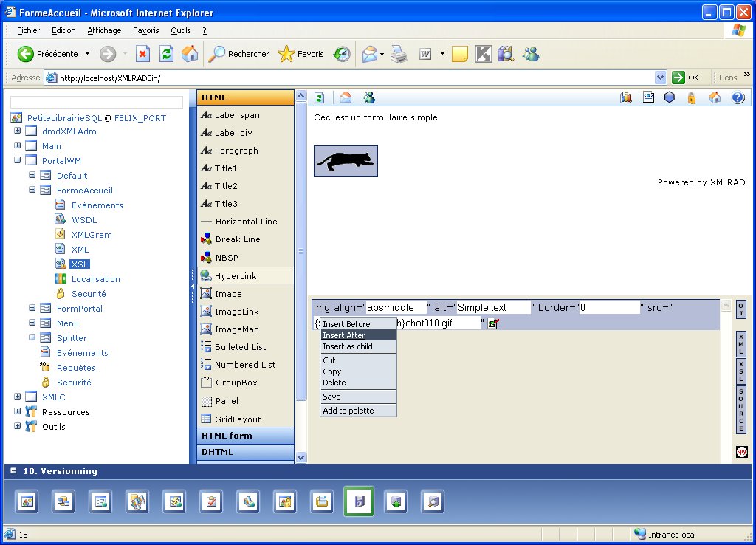This screenshot has width=756, height=545.
Task: Click the help question mark icon
Action: [x=737, y=97]
